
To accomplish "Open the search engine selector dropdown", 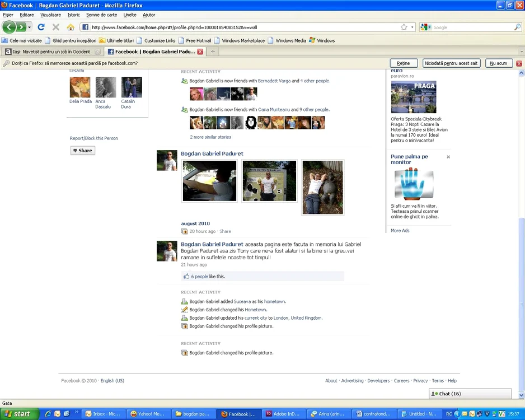I will click(x=426, y=27).
